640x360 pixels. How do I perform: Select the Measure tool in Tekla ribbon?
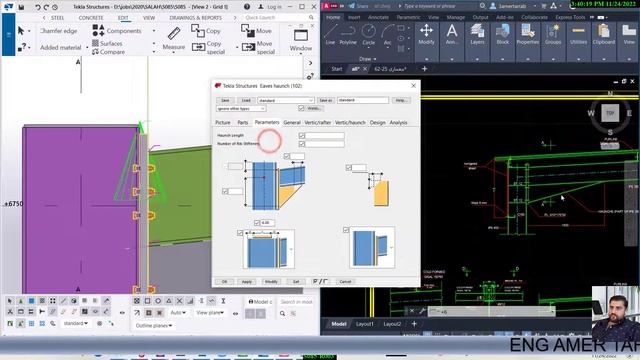tap(173, 38)
